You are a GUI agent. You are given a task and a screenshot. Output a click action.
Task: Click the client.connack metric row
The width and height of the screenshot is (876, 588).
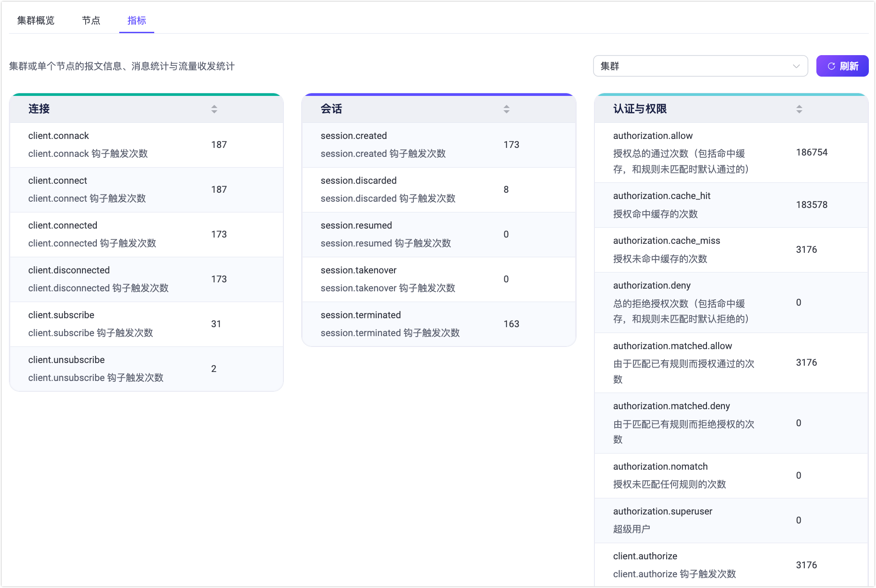coord(146,145)
